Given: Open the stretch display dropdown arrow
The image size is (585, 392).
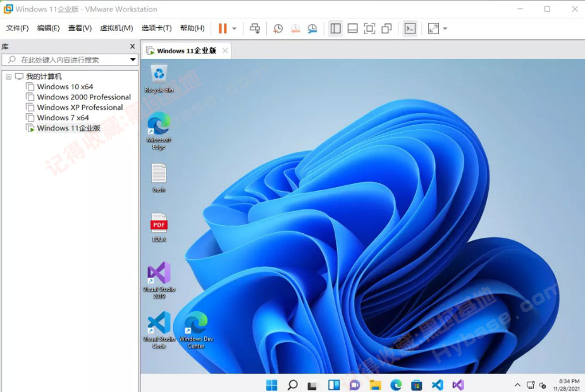Looking at the screenshot, I should pos(445,28).
